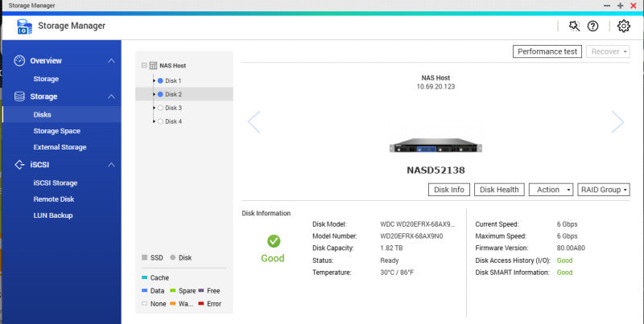The width and height of the screenshot is (644, 324).
Task: Click the Cache legend color swatch
Action: [144, 277]
